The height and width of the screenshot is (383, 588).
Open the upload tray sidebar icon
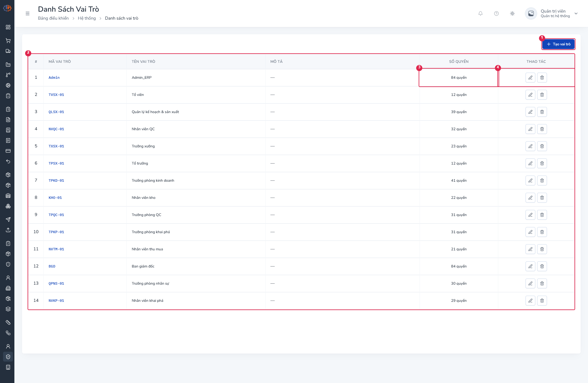(x=8, y=230)
